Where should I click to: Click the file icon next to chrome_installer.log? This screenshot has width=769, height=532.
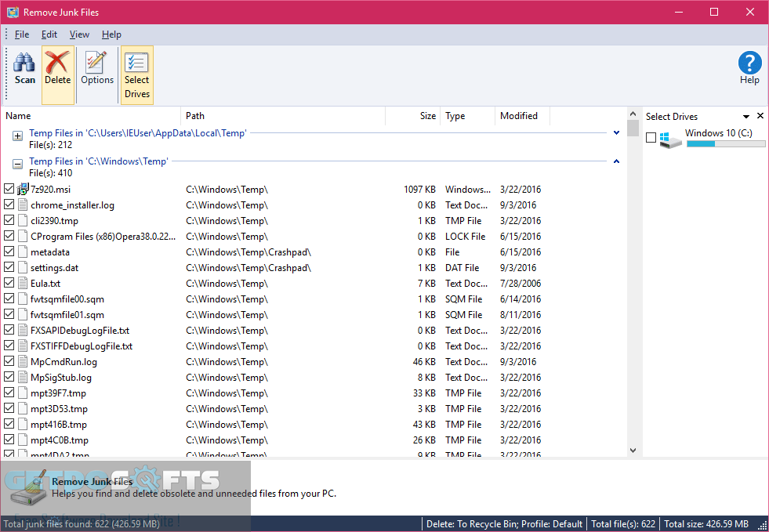pyautogui.click(x=23, y=205)
